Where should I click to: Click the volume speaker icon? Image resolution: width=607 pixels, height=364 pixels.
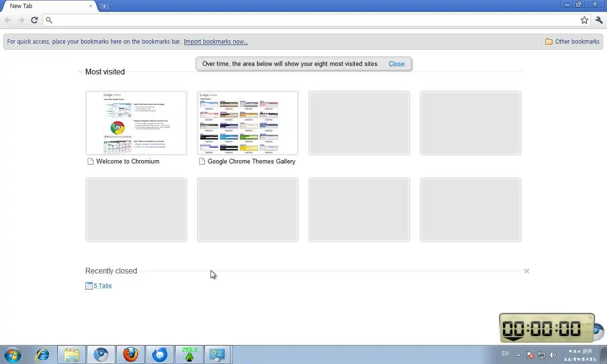pos(552,355)
